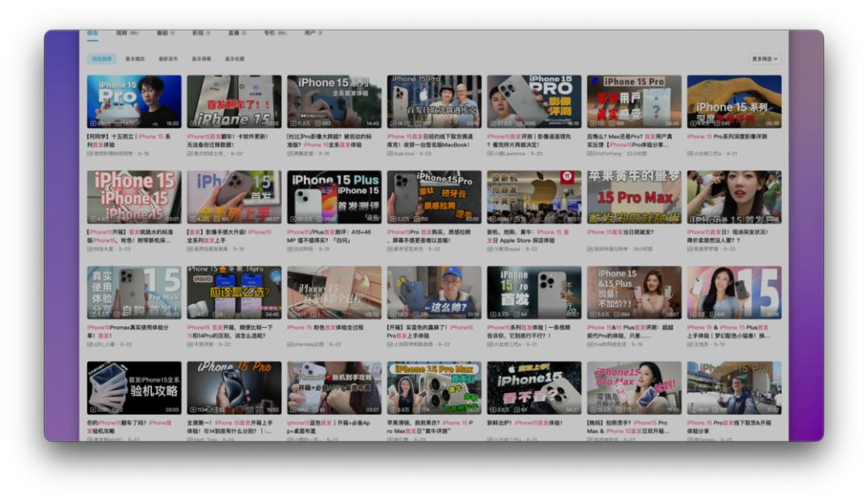Open iPhone15 Pro Max 零售店 pink thumbnail
Screen dimensions: 868x500
(x=634, y=388)
